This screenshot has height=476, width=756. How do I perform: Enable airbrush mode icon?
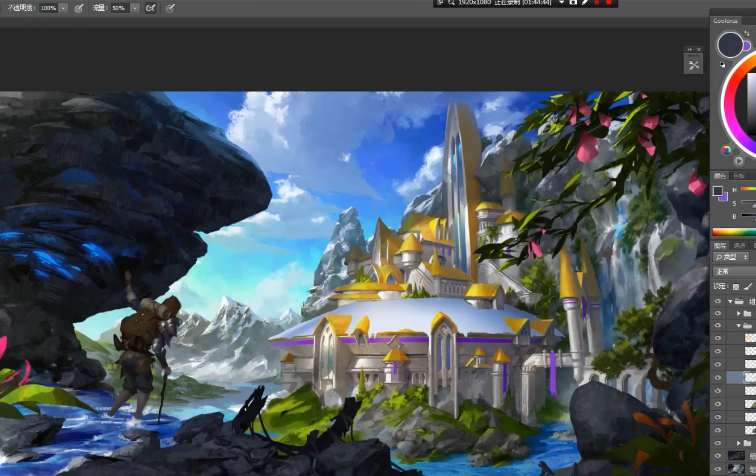(150, 8)
